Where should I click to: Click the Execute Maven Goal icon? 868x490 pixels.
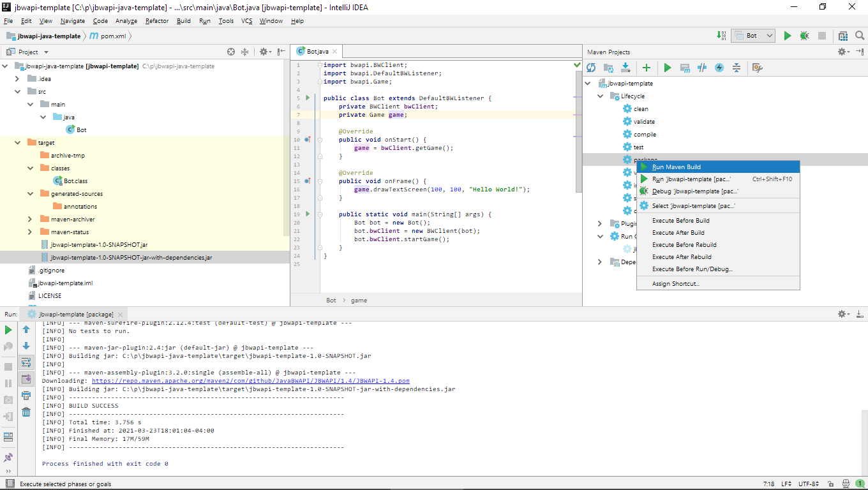685,68
